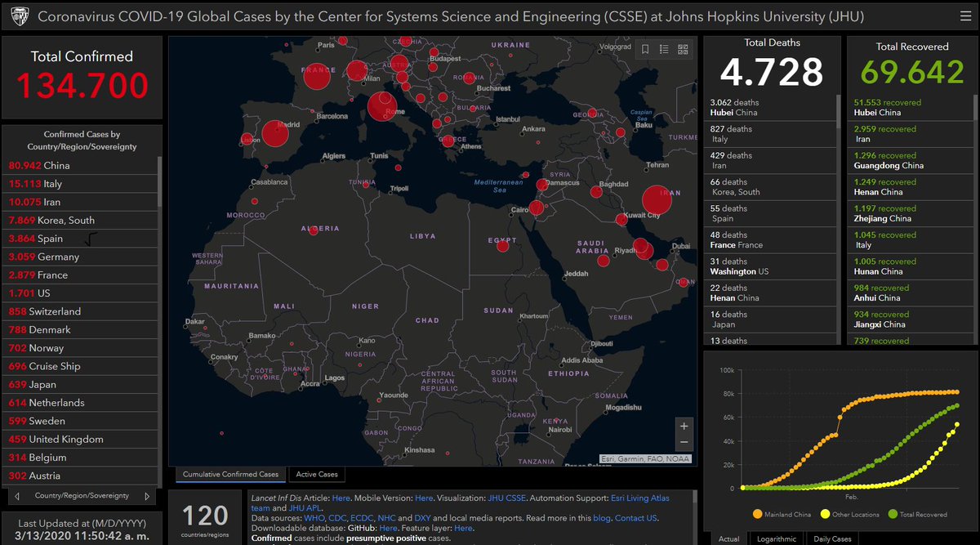Select the red circle over France

pos(316,76)
